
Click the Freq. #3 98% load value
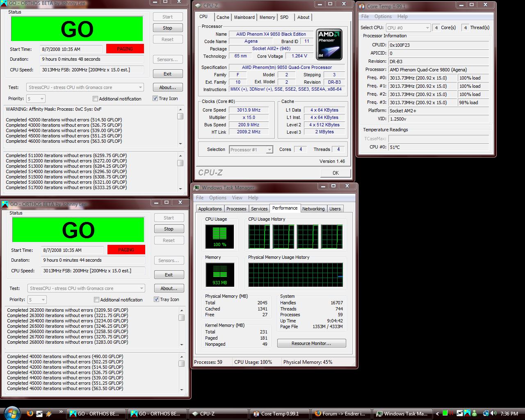click(x=473, y=103)
